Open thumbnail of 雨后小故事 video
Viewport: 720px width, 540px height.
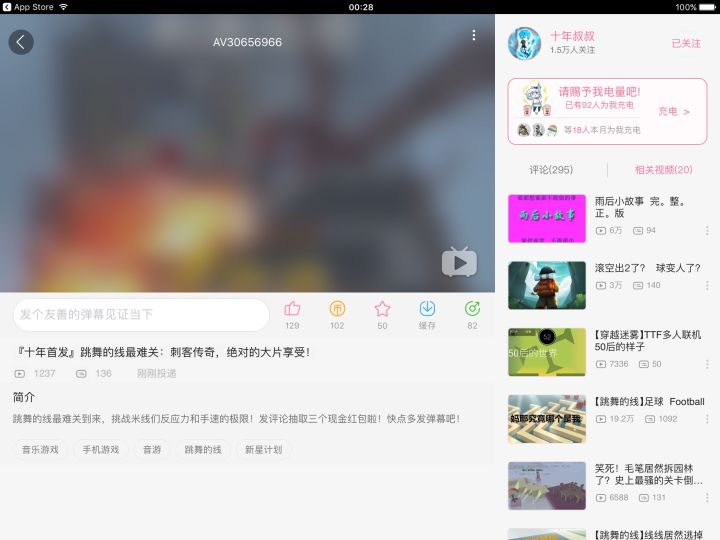[547, 219]
